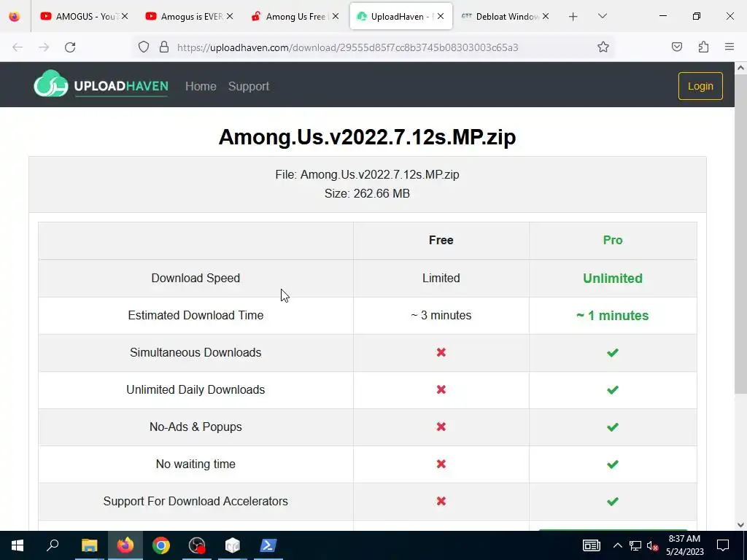
Task: Open taskbar Search
Action: (x=53, y=545)
